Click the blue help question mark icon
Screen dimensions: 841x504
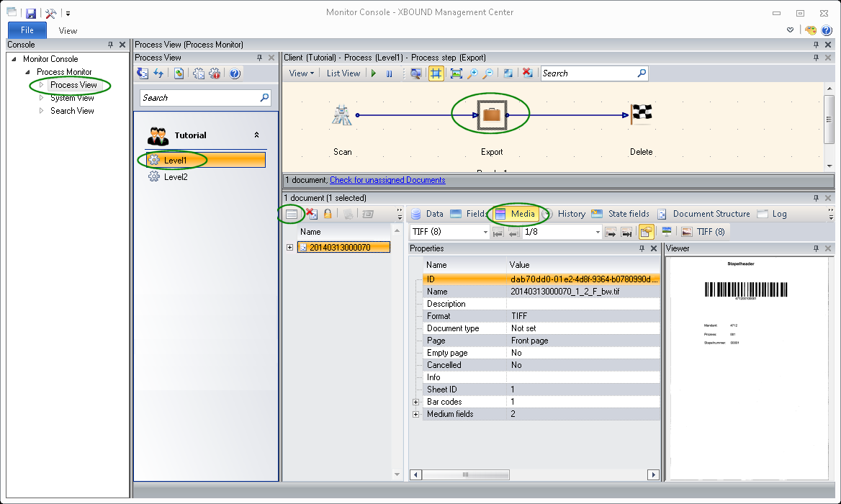pyautogui.click(x=234, y=73)
